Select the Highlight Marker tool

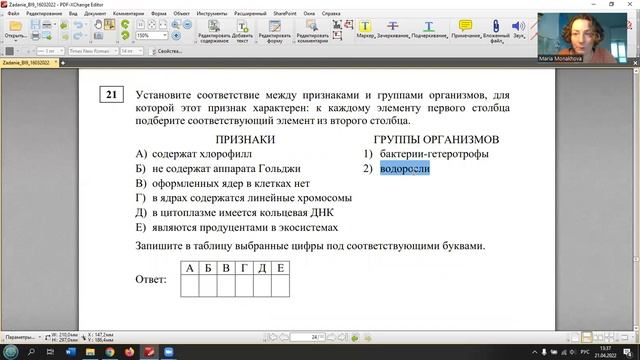click(365, 29)
